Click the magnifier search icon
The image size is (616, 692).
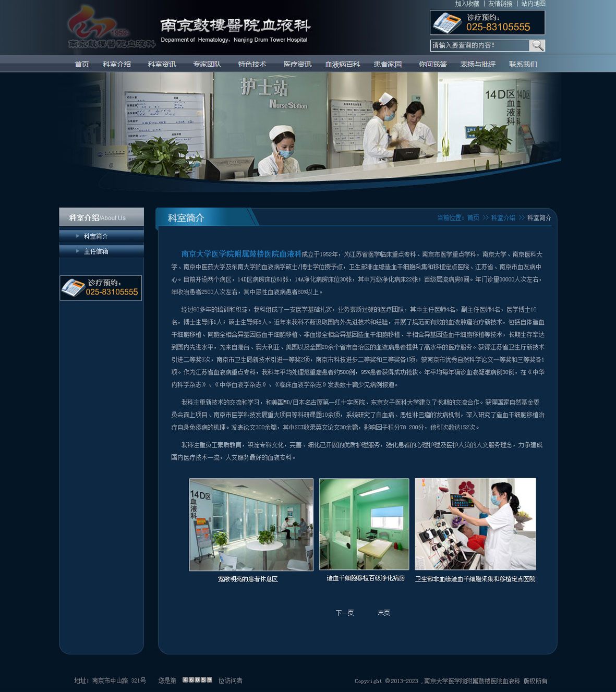tap(537, 45)
